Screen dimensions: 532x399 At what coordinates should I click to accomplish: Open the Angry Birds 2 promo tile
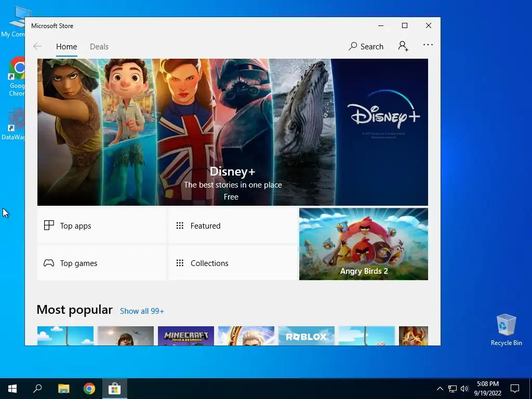[x=363, y=244]
